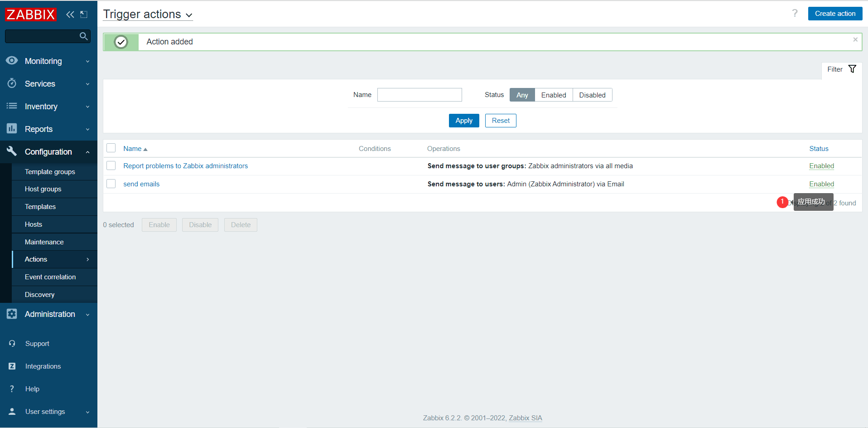
Task: Toggle status of send emails action
Action: [822, 184]
